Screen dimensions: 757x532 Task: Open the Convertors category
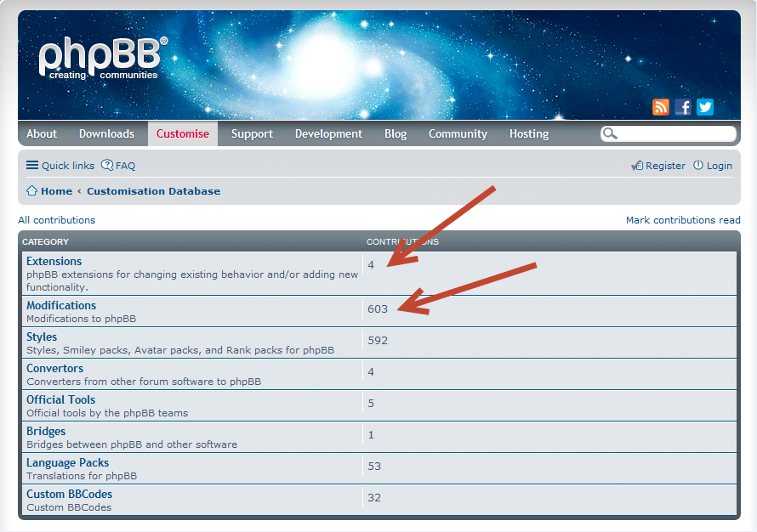point(55,368)
